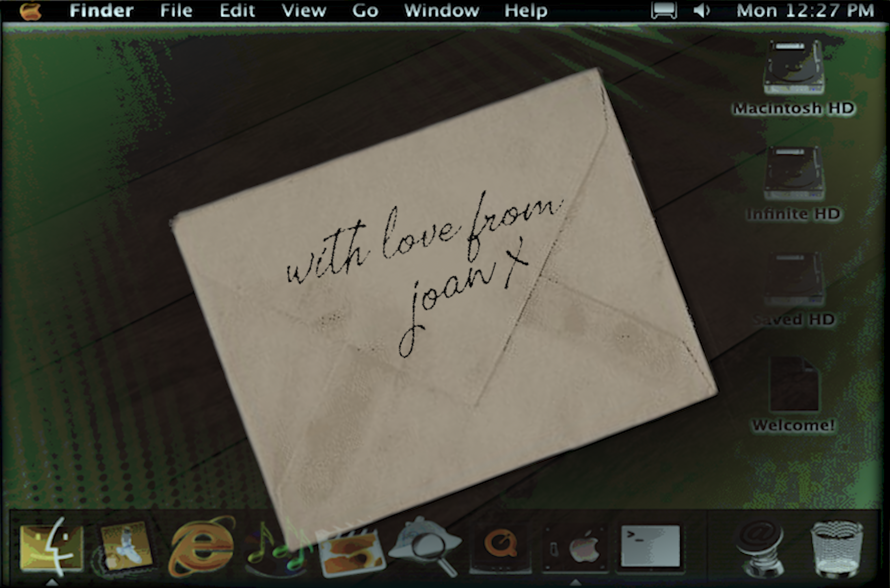Open Internet Explorer from the dock
Image resolution: width=890 pixels, height=588 pixels.
coord(202,546)
